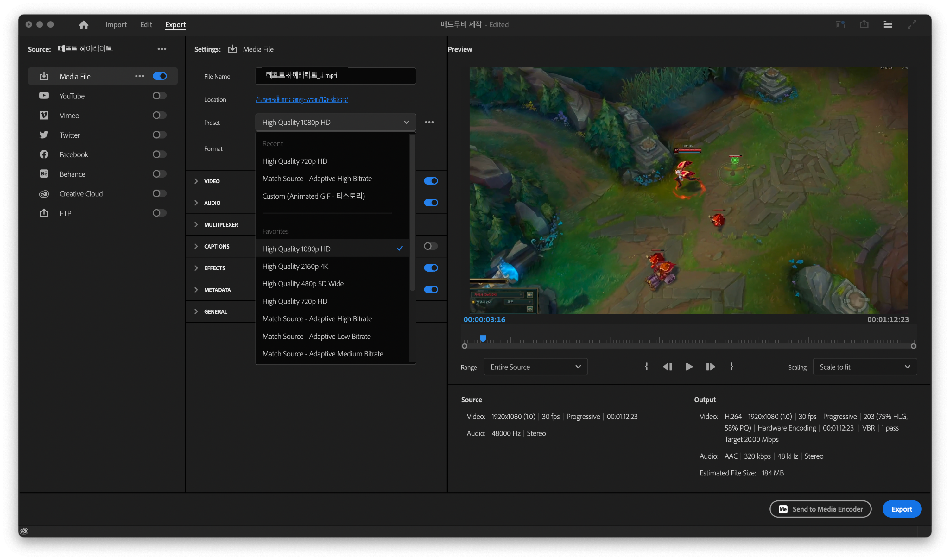Set in point bracket icon
Screen dimensions: 950x560
pos(646,367)
